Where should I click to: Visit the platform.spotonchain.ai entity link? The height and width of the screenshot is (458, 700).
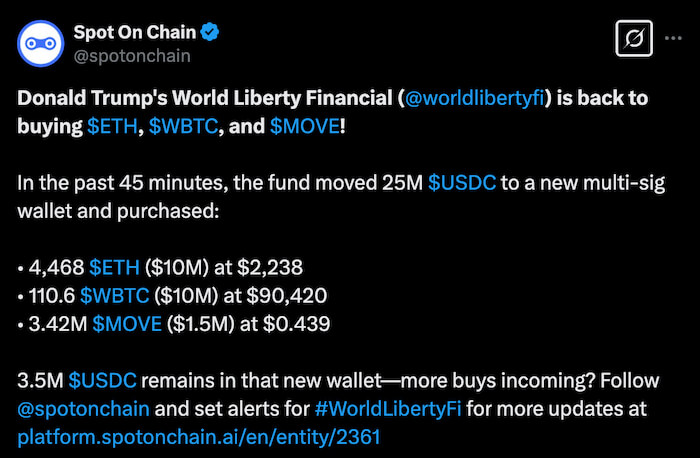click(x=199, y=438)
